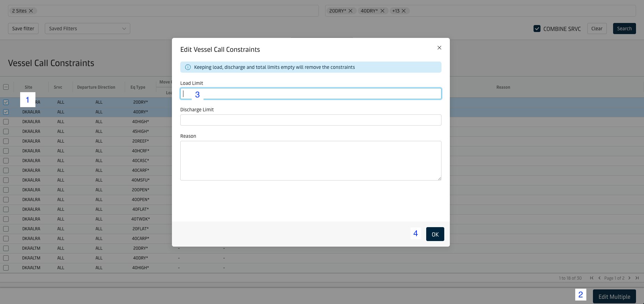Remove the 40DRY* filter tag
644x304 pixels.
[x=382, y=11]
